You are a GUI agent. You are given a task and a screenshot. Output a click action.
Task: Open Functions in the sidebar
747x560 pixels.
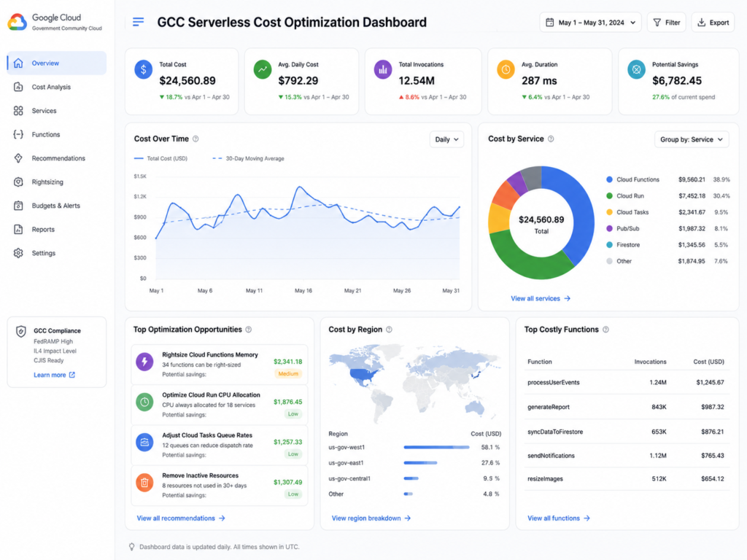pos(56,134)
